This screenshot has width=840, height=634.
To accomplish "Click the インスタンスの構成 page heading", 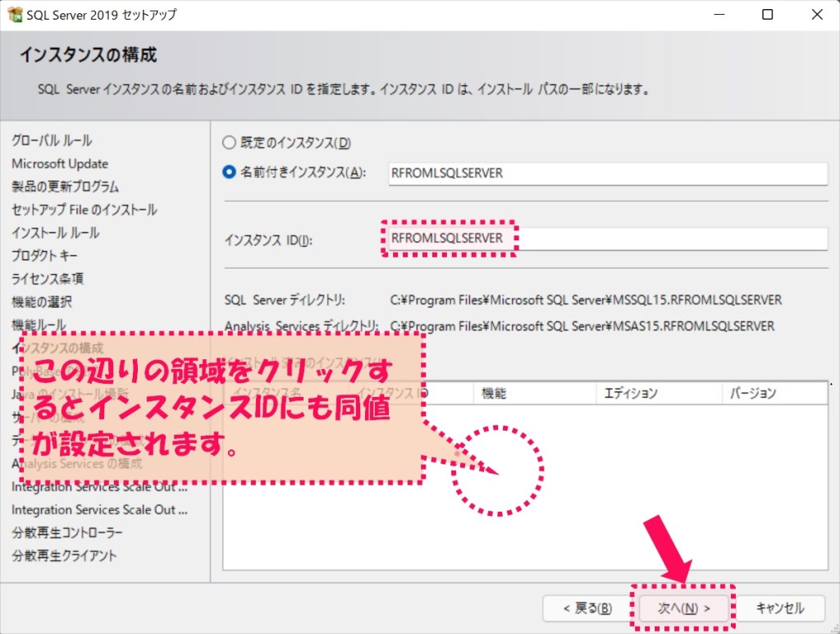I will point(89,55).
